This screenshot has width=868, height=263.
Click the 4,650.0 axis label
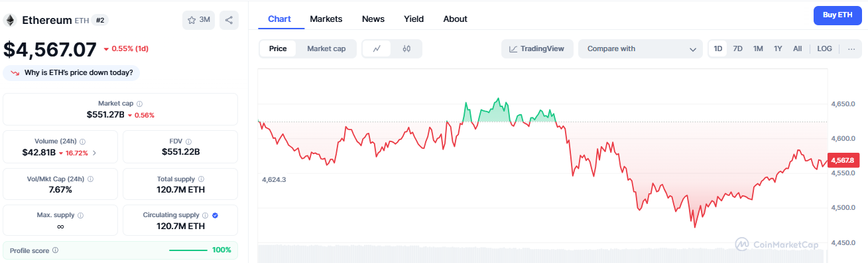point(843,104)
